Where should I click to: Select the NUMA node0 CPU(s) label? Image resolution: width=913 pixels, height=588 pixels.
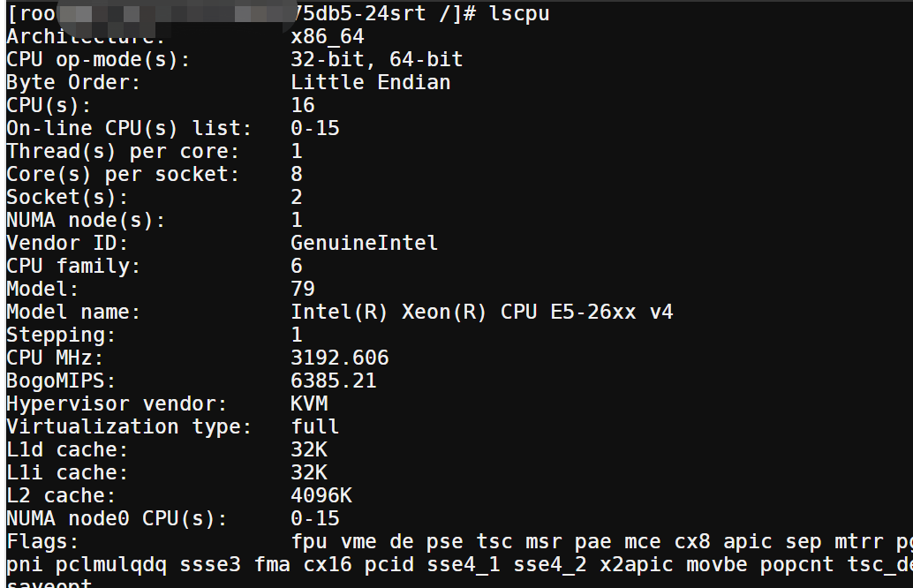click(x=117, y=518)
